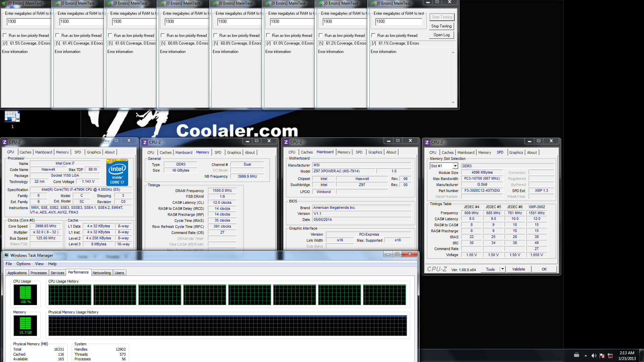Expand the Tools dropdown arrow in CPU-Z

(502, 269)
